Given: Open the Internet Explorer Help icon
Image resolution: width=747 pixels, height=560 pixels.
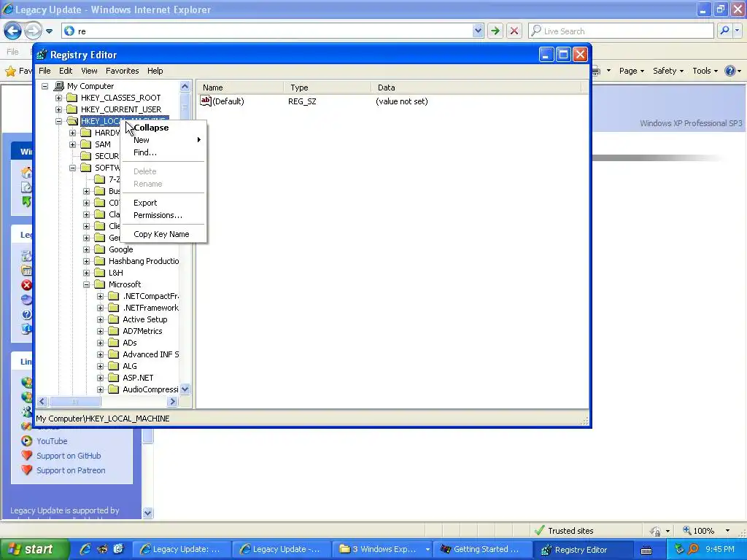Looking at the screenshot, I should (729, 71).
